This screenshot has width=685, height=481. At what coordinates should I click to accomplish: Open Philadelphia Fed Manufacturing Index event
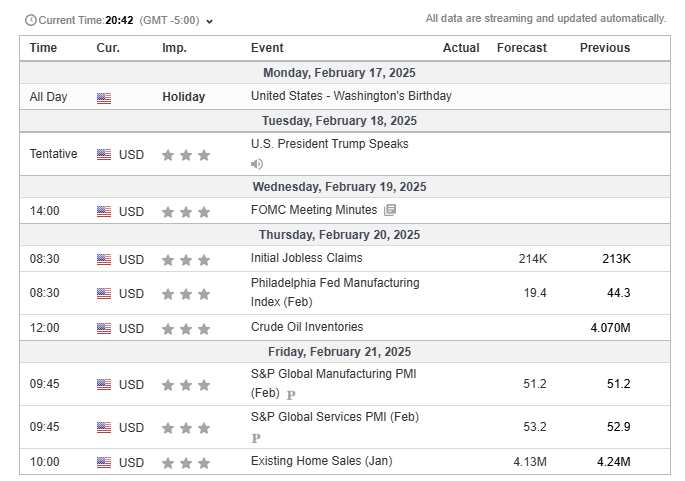tap(335, 292)
